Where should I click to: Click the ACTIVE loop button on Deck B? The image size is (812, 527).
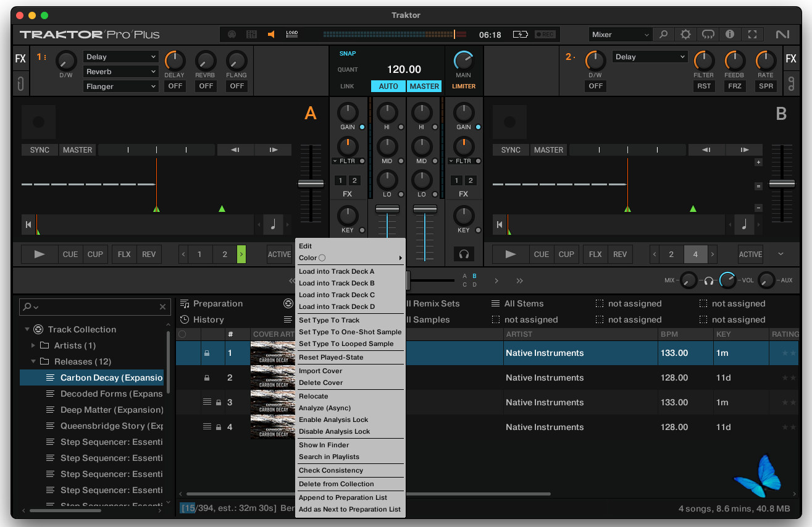tap(750, 254)
